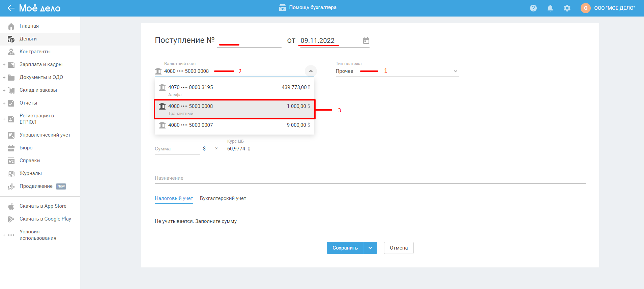Screen dimensions: 644x289
Task: Collapse the Валютный счет dropdown list
Action: pos(311,71)
